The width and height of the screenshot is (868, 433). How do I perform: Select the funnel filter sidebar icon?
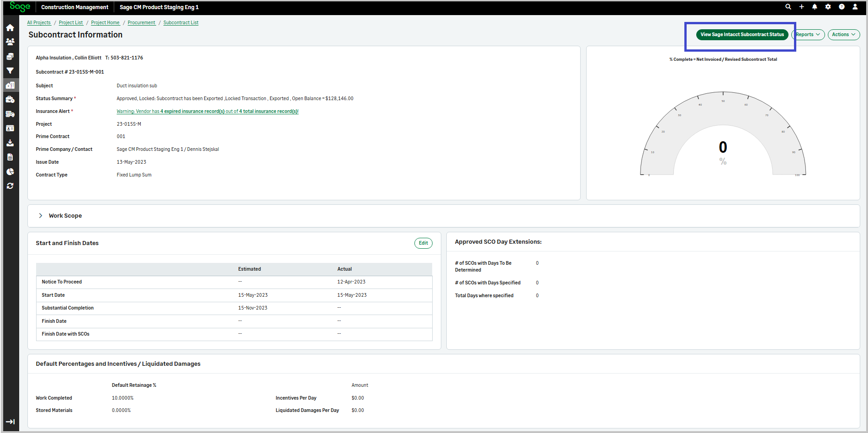click(x=10, y=71)
